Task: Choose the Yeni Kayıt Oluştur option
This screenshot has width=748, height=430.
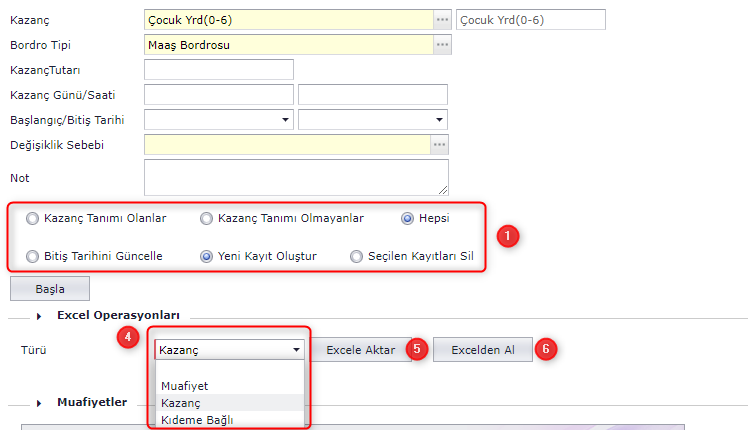Action: pos(207,256)
